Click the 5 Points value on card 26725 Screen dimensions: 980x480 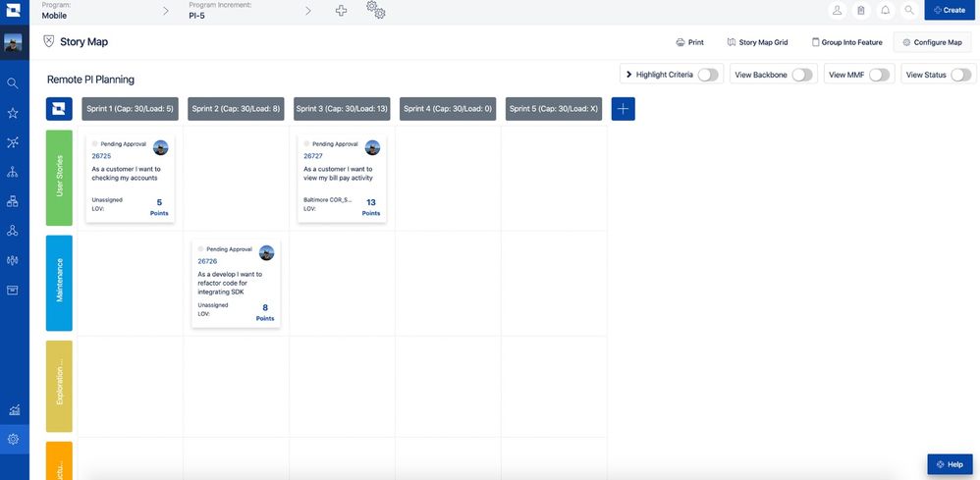tap(159, 207)
